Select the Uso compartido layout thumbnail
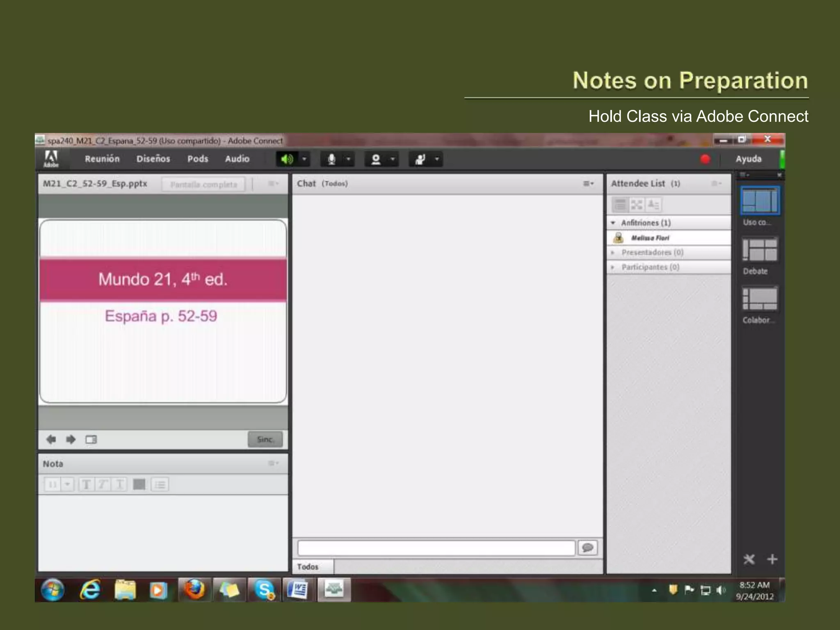The width and height of the screenshot is (840, 630). coord(760,201)
